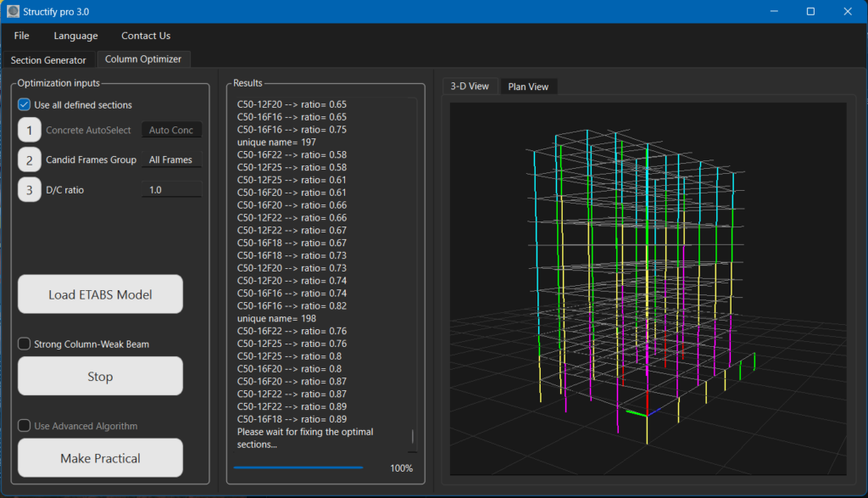Expand the All Frames group dropdown
868x498 pixels.
[x=171, y=159]
